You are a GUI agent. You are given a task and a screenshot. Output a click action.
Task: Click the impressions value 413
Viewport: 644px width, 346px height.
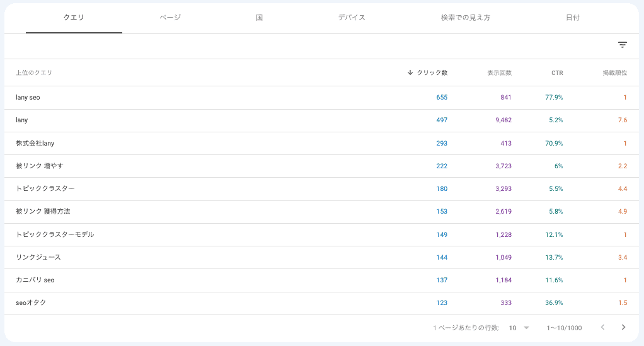tap(506, 143)
